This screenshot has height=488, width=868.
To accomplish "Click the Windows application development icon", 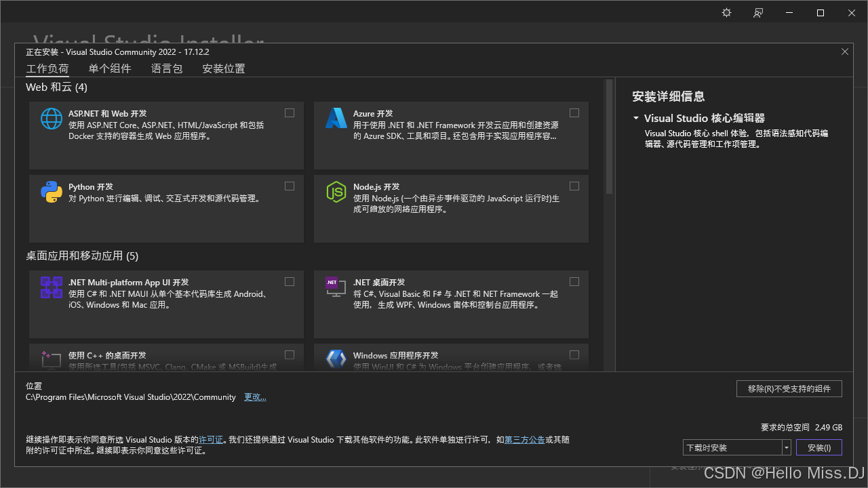I will tap(336, 359).
